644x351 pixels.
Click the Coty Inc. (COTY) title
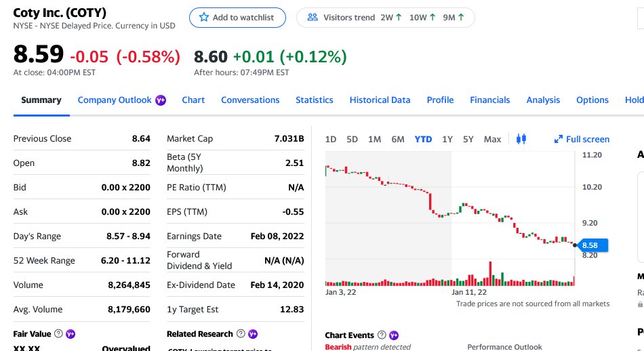[60, 13]
